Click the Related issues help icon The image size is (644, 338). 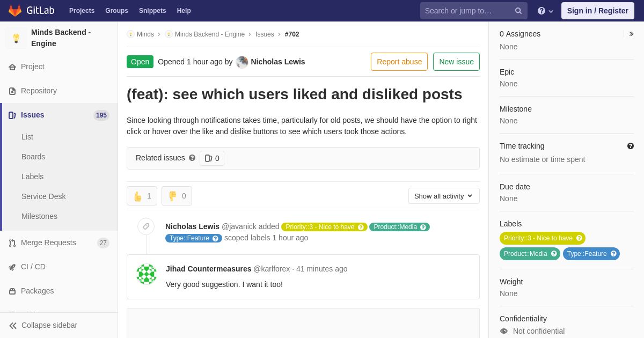[x=192, y=158]
